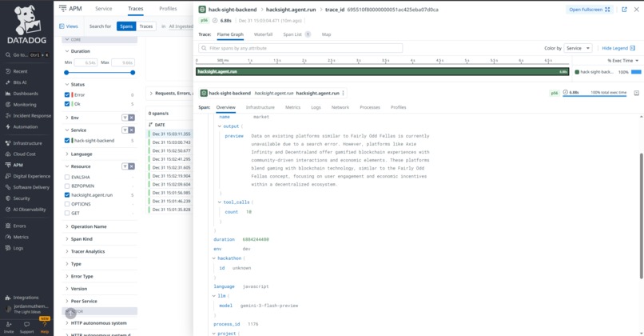Check the BZPOPMIN resource checkbox

pos(67,186)
